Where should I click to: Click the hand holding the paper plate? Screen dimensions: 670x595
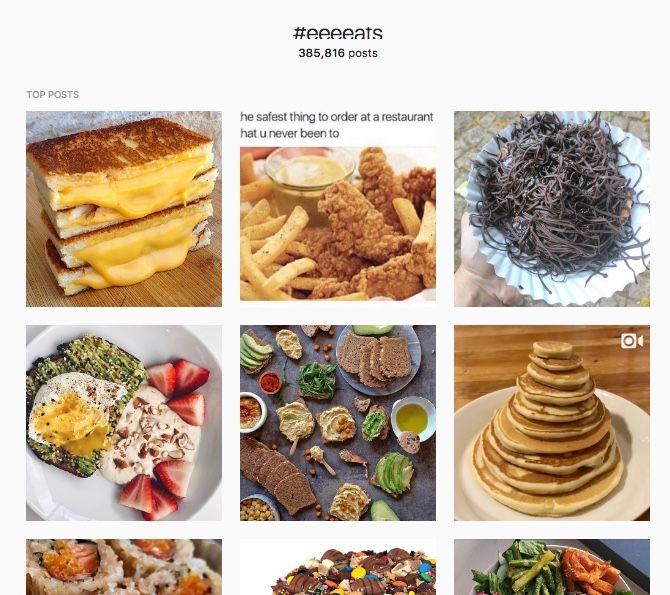point(483,266)
